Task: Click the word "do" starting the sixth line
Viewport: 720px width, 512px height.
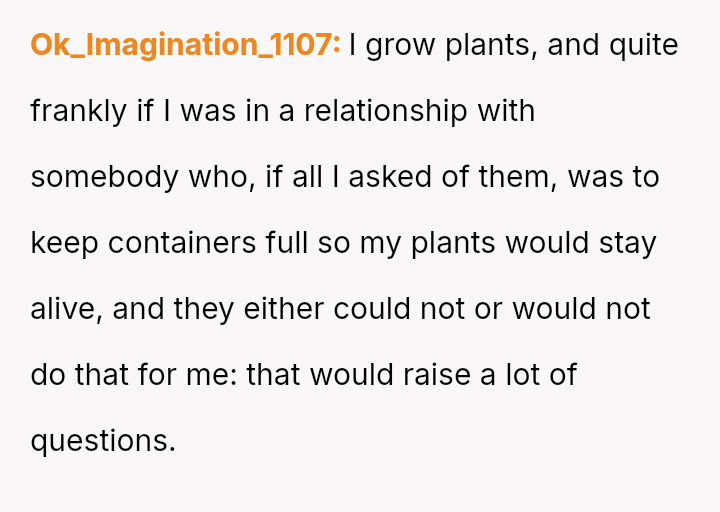Action: [47, 375]
